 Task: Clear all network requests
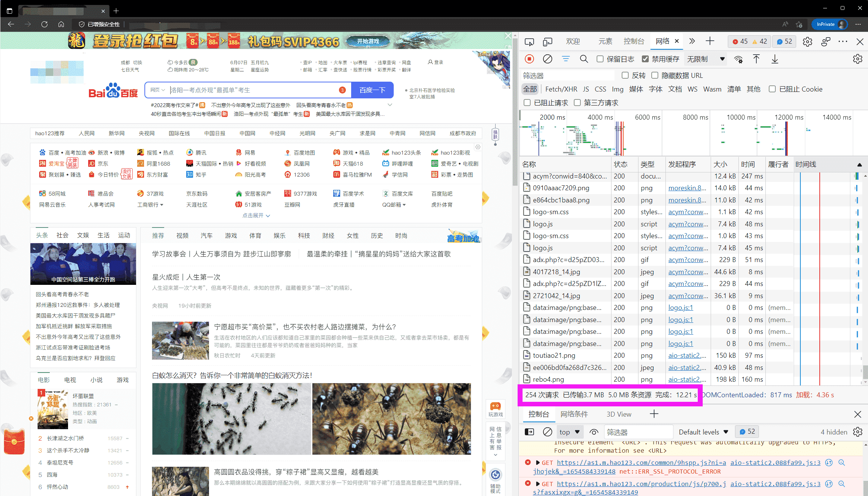[547, 59]
